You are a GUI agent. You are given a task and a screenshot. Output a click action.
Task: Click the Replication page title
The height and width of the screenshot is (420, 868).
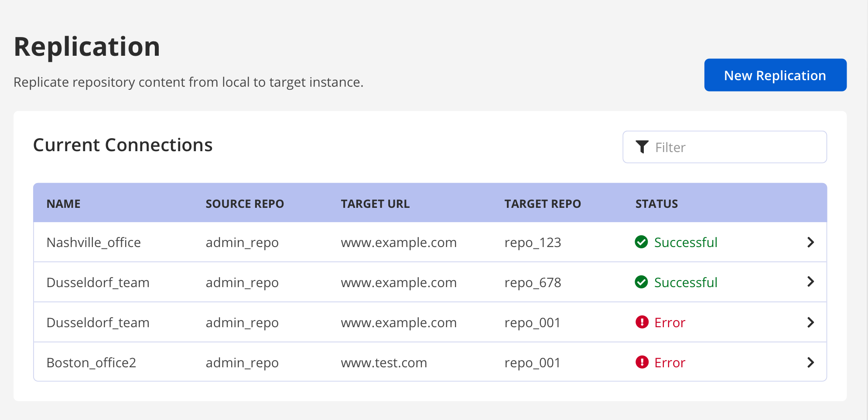[x=87, y=47]
